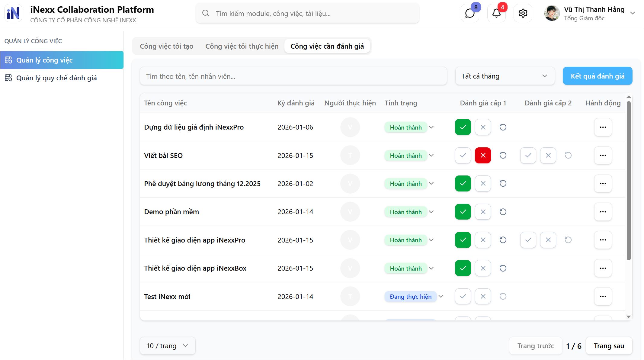644x360 pixels.
Task: Toggle level 2 approve for Thiết kế giao diện app iNexxPro
Action: point(528,240)
